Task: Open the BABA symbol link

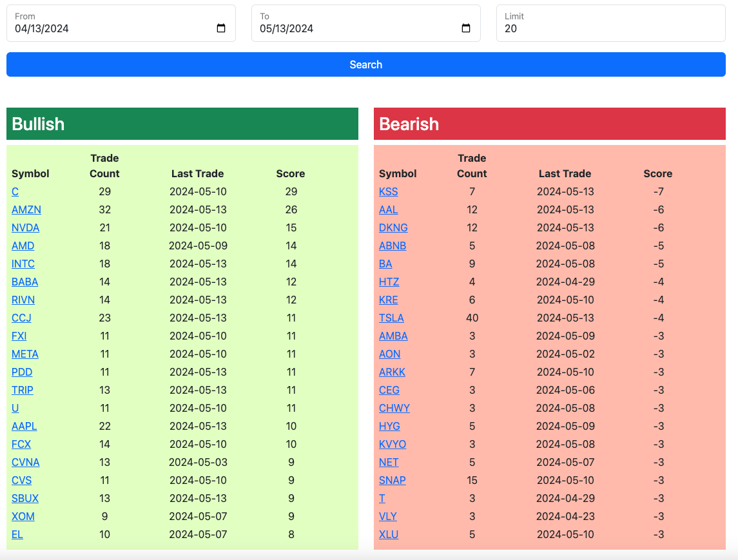Action: [25, 282]
